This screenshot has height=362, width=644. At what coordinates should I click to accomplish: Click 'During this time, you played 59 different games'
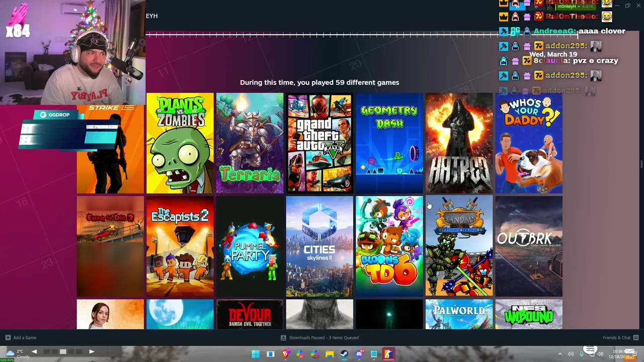point(319,82)
